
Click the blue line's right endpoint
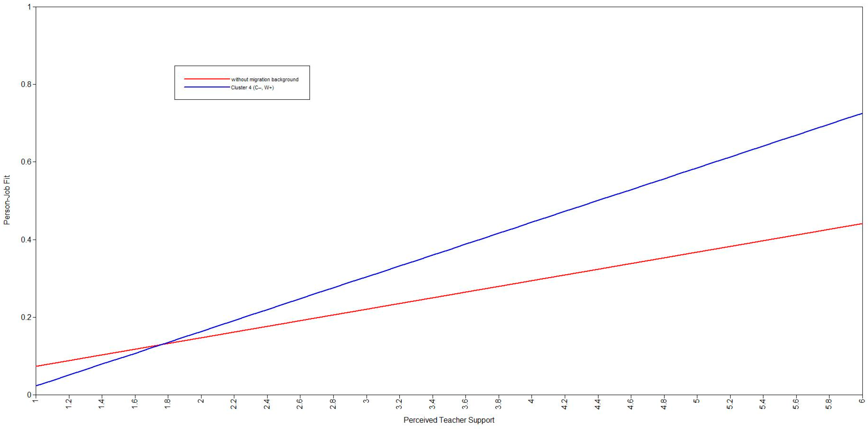861,113
